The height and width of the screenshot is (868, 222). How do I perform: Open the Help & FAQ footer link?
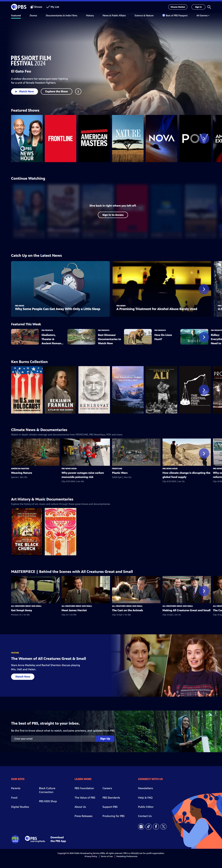(145, 798)
